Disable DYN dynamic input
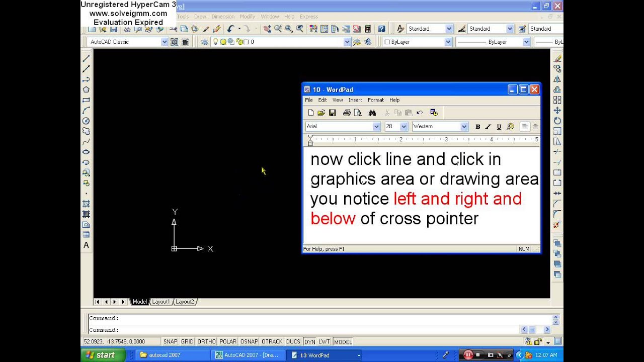Viewport: 644px width, 362px height. pos(310,341)
